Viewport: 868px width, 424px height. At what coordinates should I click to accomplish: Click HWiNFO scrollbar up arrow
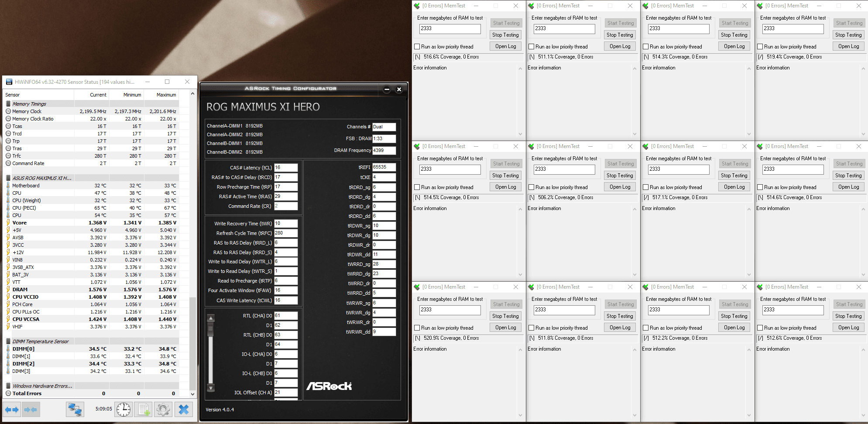pos(192,94)
